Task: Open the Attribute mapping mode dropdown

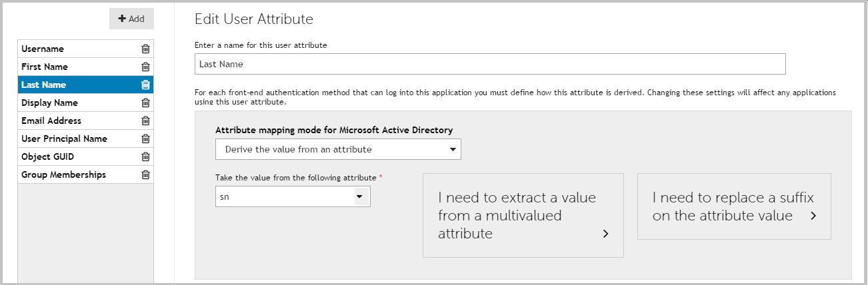Action: point(338,149)
